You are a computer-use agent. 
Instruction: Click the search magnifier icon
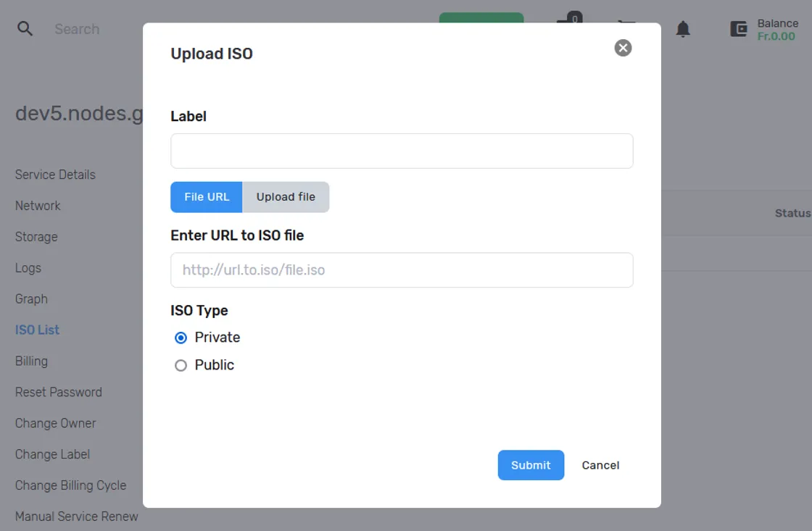(25, 28)
